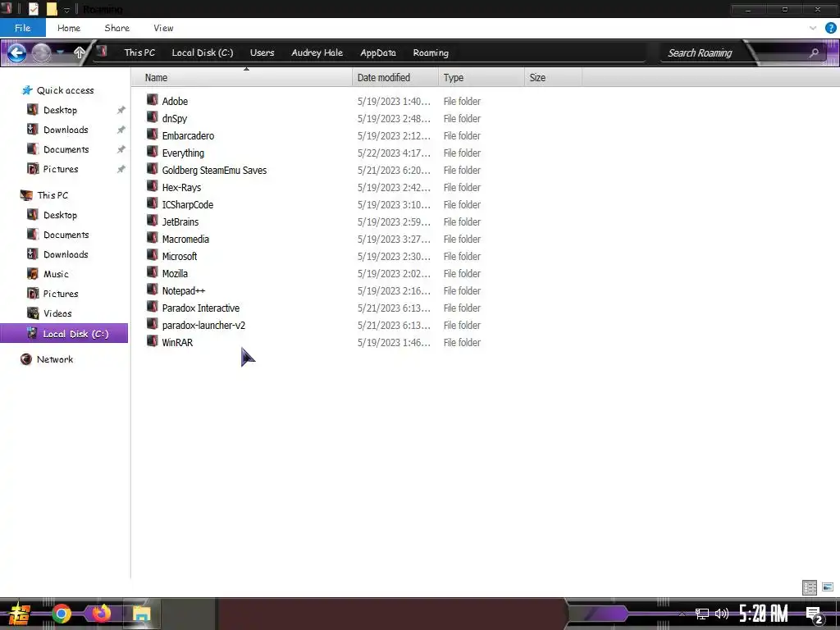Switch to Large icons view layout icon

tap(828, 587)
